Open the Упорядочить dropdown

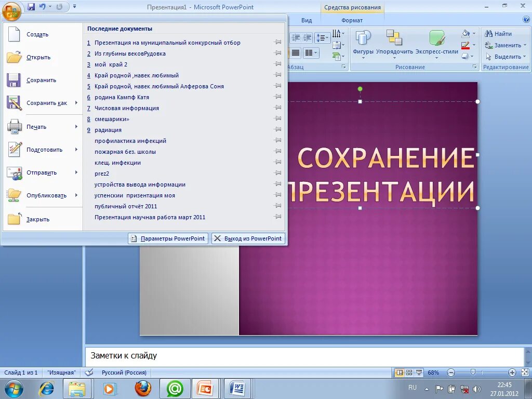coord(394,44)
